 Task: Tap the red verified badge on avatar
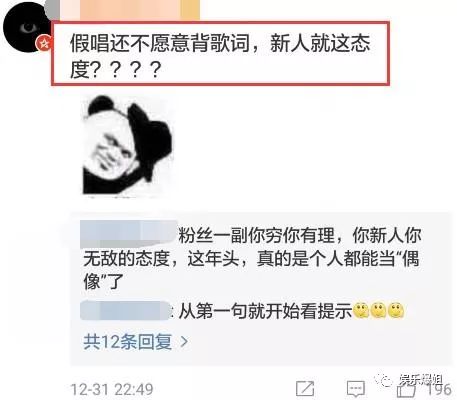(x=44, y=43)
